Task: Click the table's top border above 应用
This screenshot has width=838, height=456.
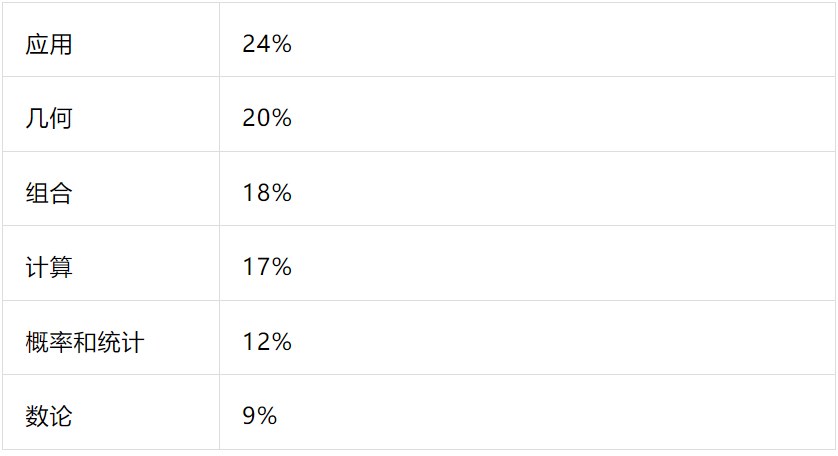Action: pyautogui.click(x=110, y=3)
